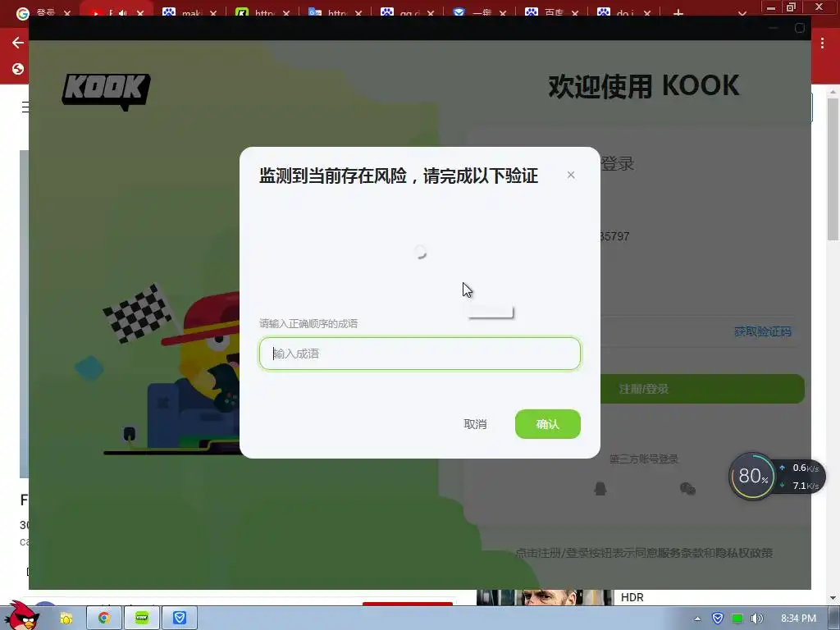Show hidden system tray icons
Screen dimensions: 840x630
(x=697, y=619)
